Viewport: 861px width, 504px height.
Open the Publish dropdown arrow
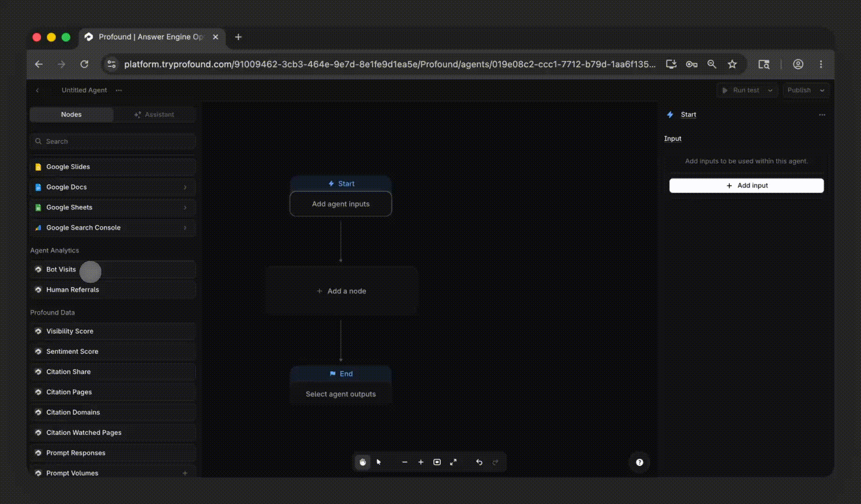822,91
